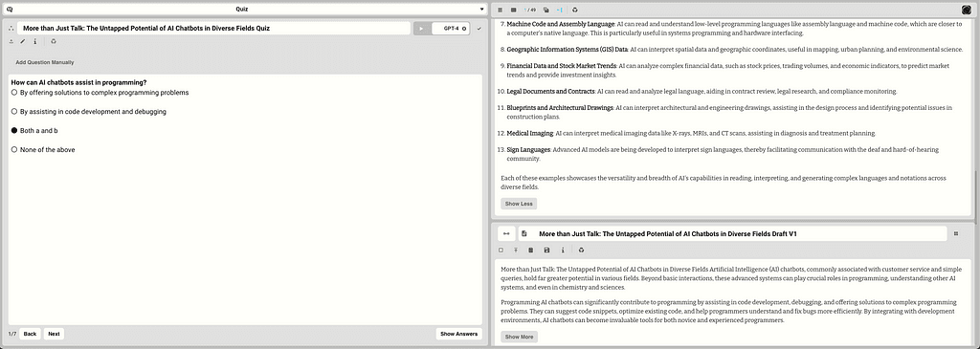Select 'By assisting in code development and debugging'

(89, 111)
